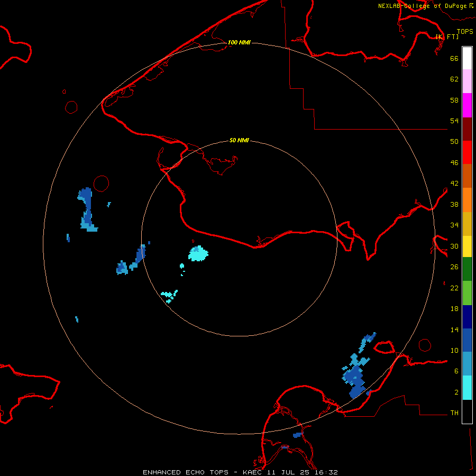Click the 18 scale label
The height and width of the screenshot is (476, 476).
[454, 309]
